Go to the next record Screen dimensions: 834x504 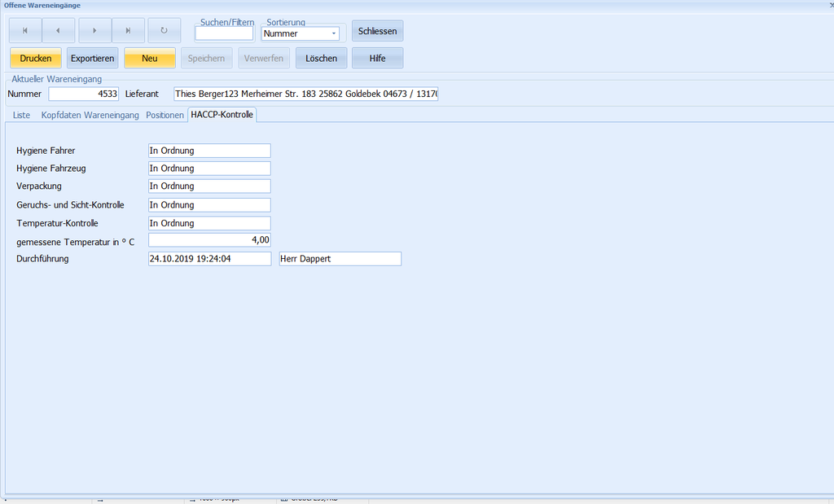tap(94, 30)
